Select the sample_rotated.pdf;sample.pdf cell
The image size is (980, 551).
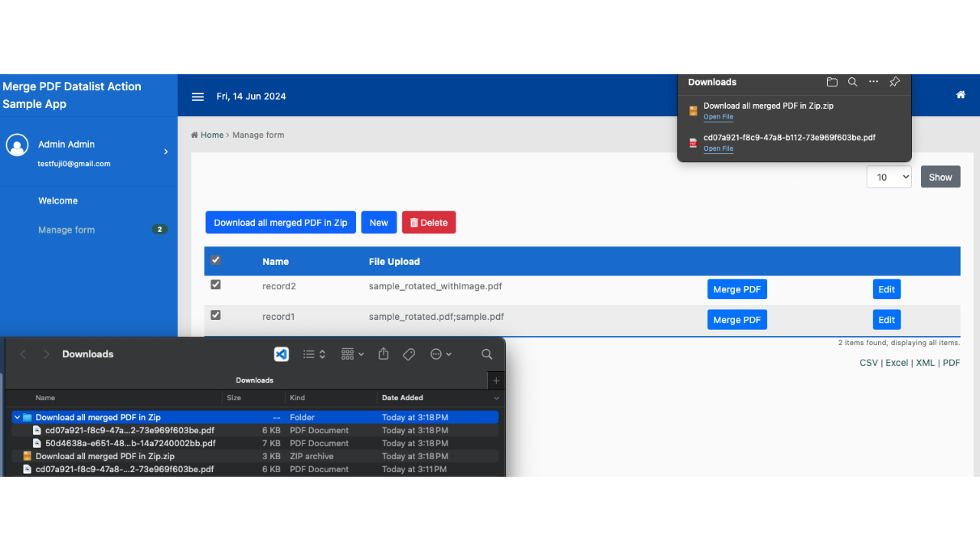436,316
